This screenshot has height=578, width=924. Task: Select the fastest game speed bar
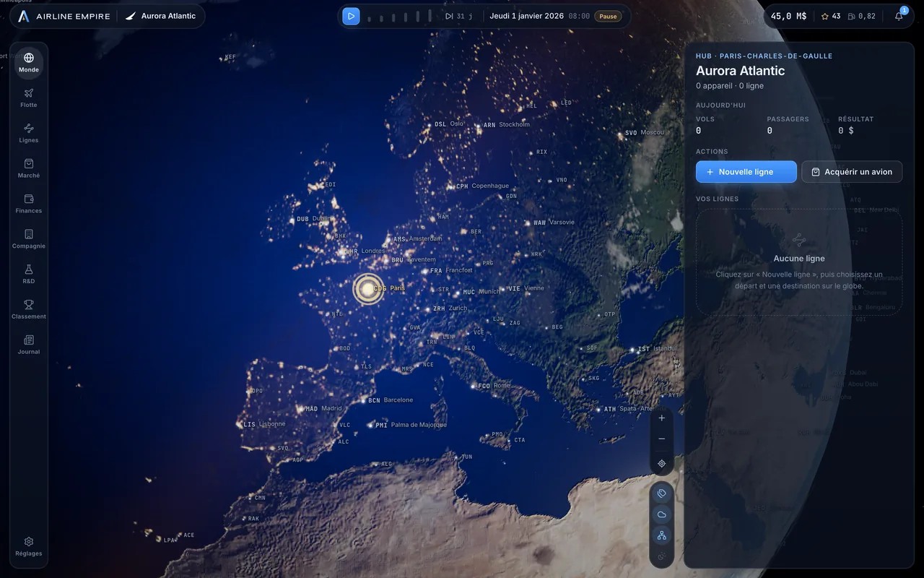430,15
